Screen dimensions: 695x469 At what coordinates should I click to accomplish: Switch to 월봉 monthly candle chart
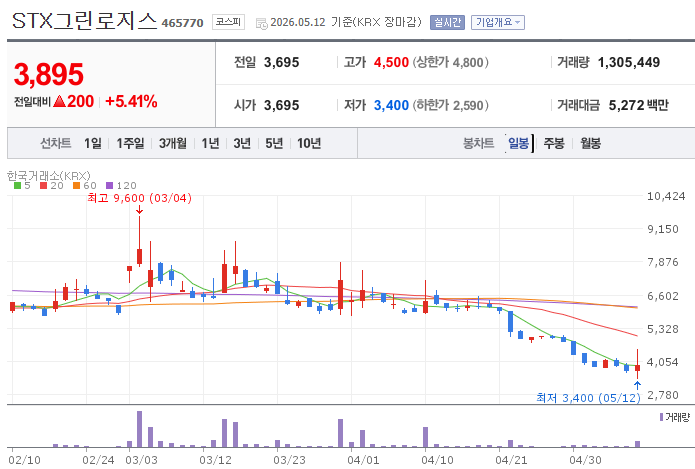tap(590, 143)
